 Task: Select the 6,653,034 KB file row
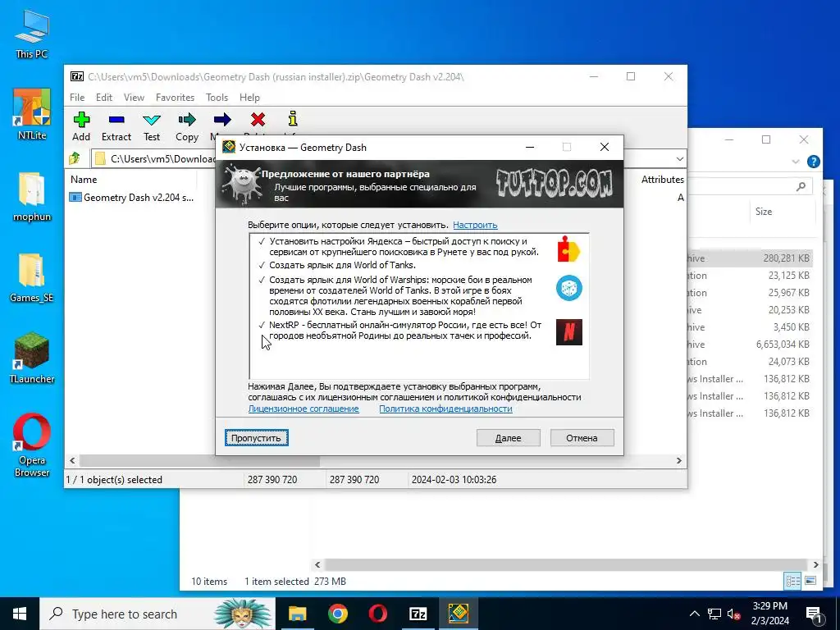click(750, 345)
